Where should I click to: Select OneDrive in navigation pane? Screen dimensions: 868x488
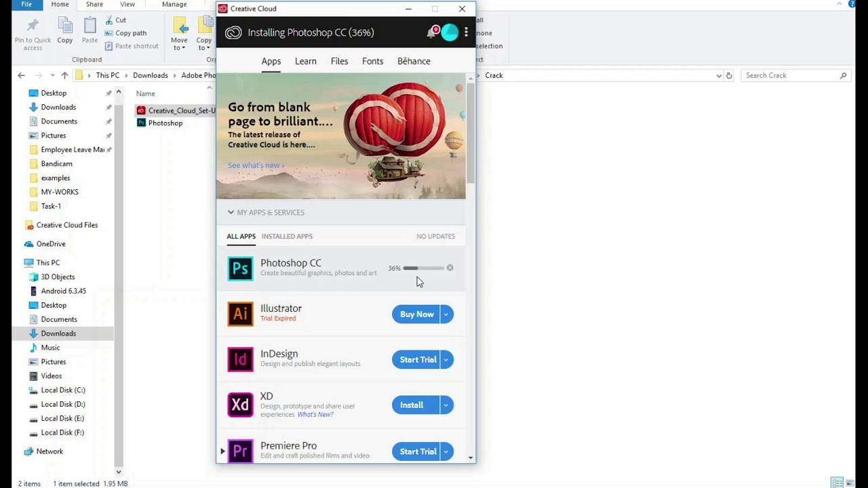51,244
